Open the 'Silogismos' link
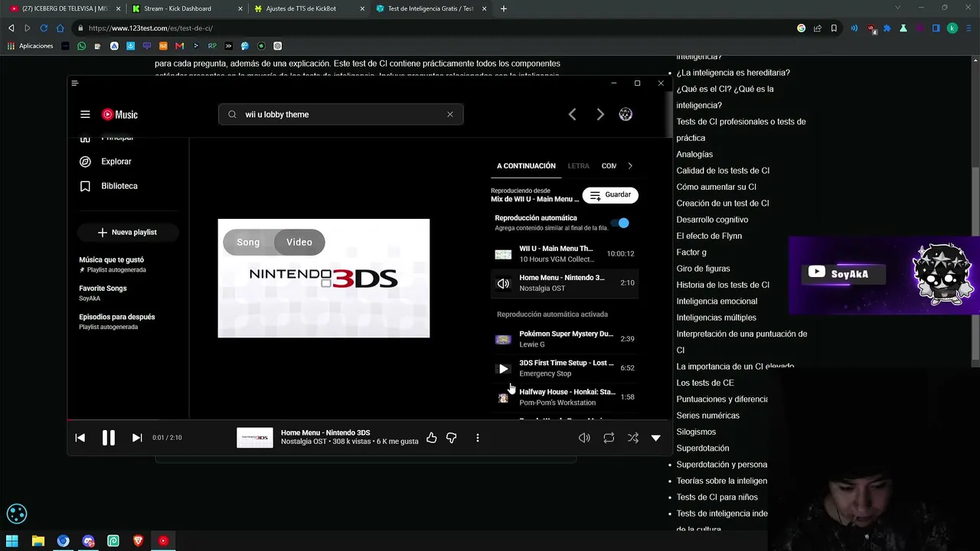Viewport: 980px width, 551px height. pos(696,432)
